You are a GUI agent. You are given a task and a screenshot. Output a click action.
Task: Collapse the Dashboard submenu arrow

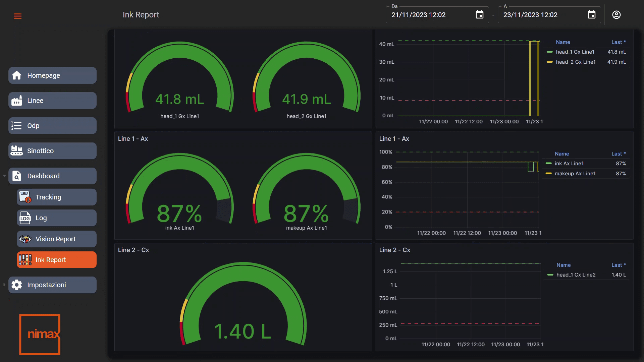(x=4, y=176)
